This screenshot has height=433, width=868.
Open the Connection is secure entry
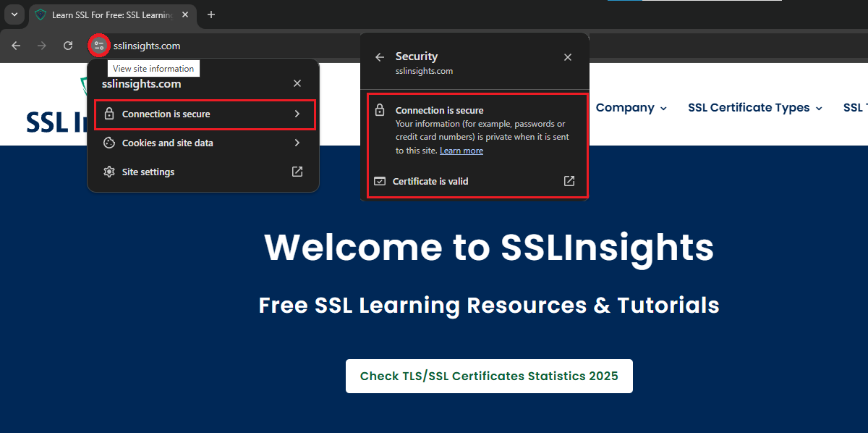[x=205, y=114]
